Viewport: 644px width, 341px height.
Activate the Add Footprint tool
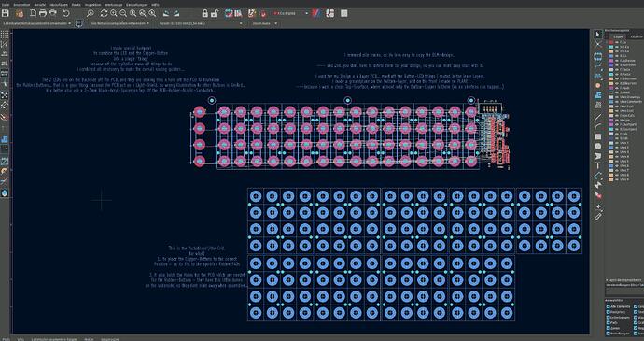[x=598, y=56]
